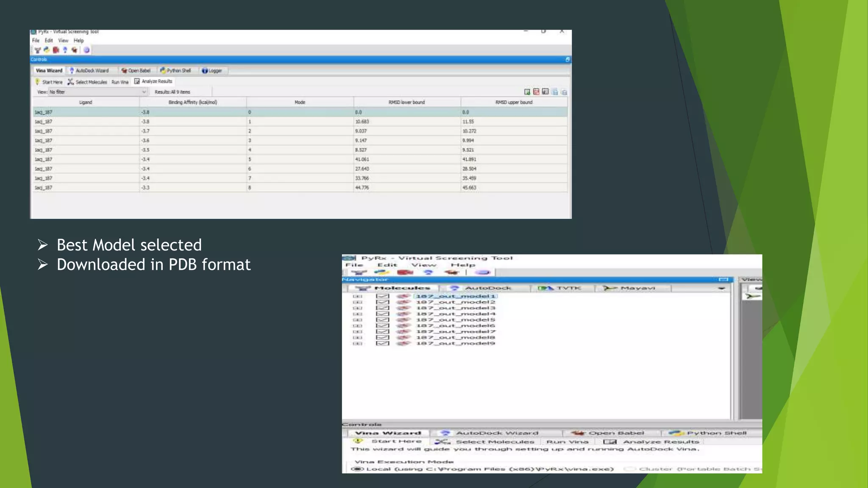This screenshot has width=868, height=488.
Task: Expand the 187_out_model7 tree node
Action: [357, 332]
